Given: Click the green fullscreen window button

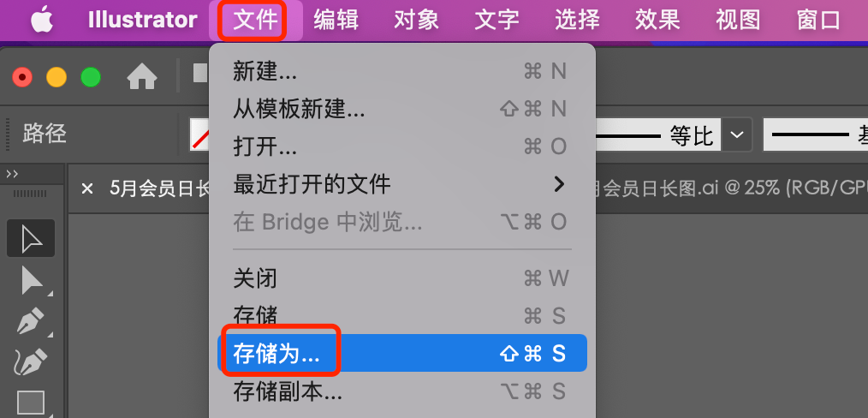Looking at the screenshot, I should coord(91,77).
